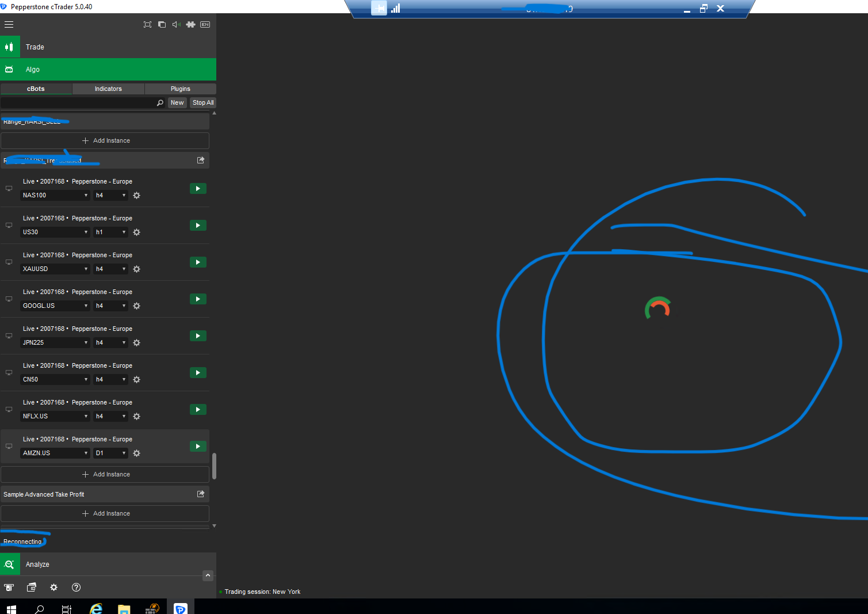Viewport: 868px width, 614px height.
Task: Click the Trading session: New York status
Action: 262,592
